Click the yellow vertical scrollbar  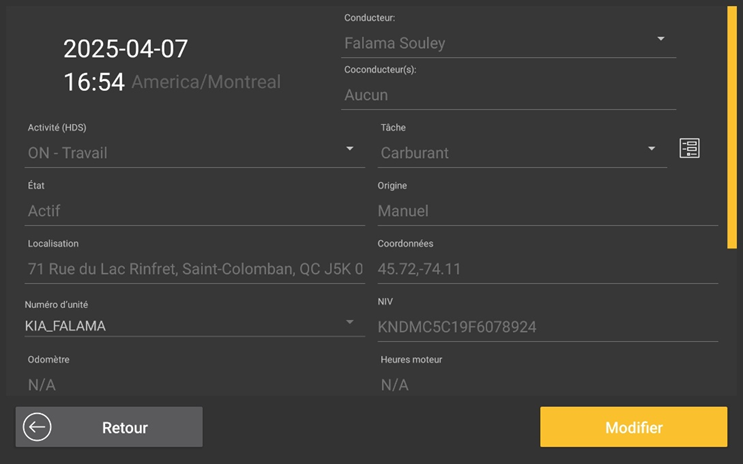coord(732,128)
